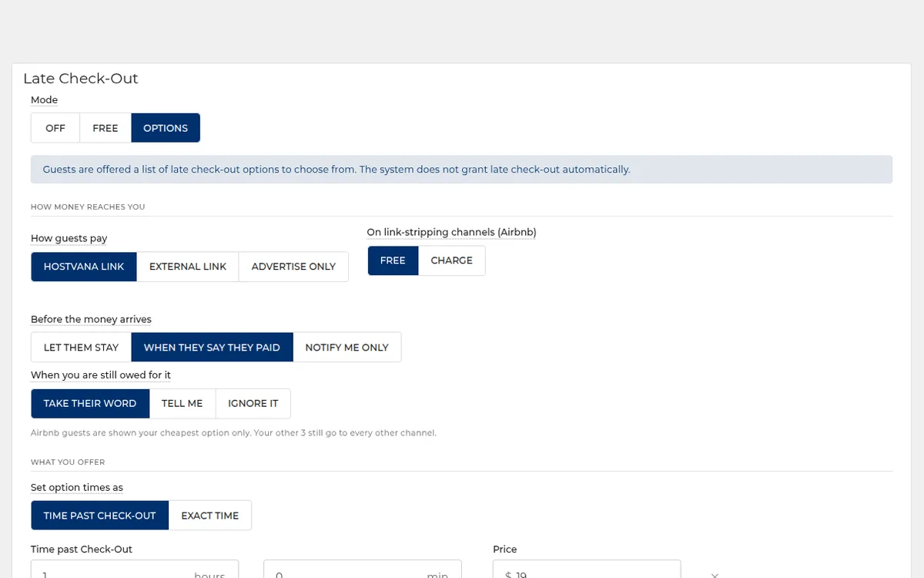
Task: Select the OPTIONS mode button
Action: [x=166, y=128]
